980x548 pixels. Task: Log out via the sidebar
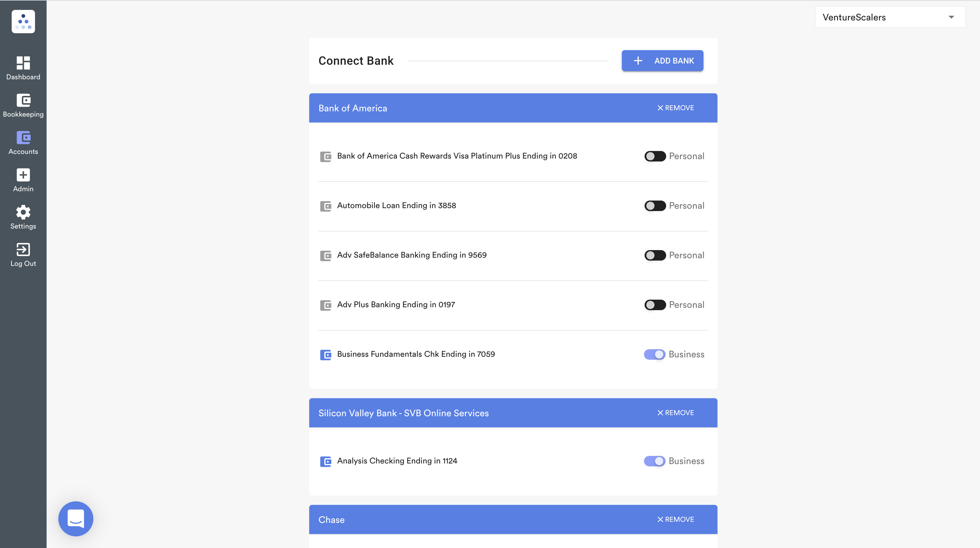click(23, 254)
